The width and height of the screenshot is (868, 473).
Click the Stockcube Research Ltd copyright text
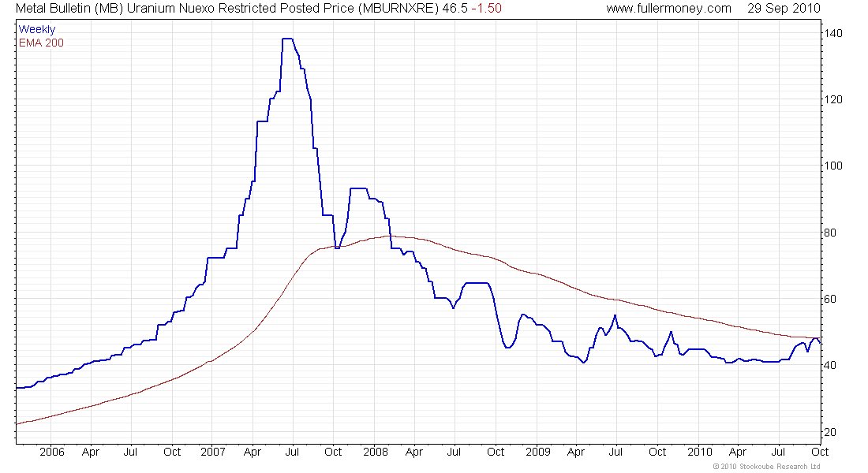pos(767,467)
